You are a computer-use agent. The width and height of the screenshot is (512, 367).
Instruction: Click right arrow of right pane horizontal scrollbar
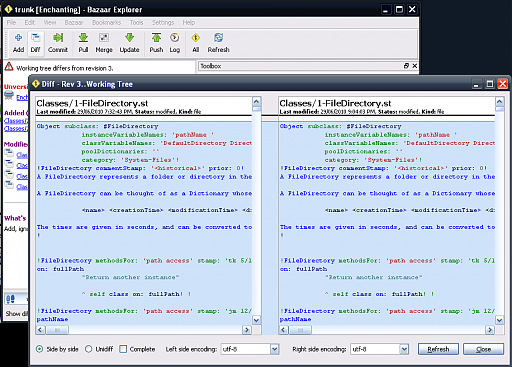(x=490, y=330)
